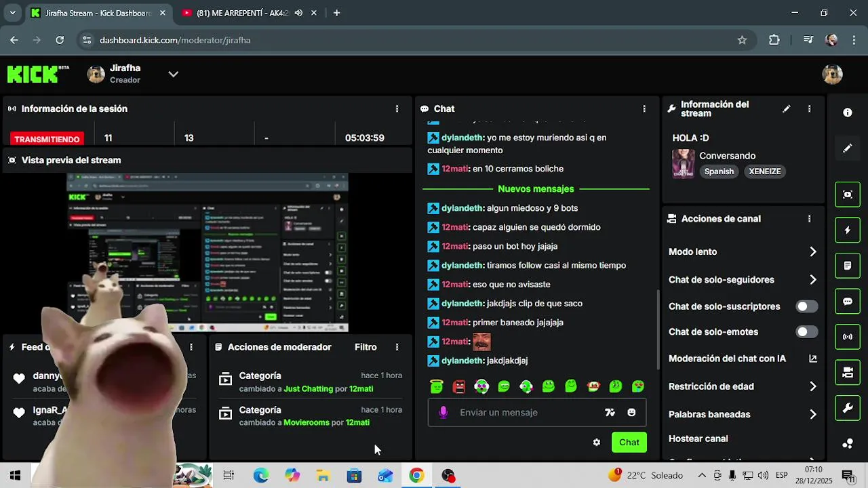868x488 pixels.
Task: Open the stream preview sidebar icon
Action: 848,195
